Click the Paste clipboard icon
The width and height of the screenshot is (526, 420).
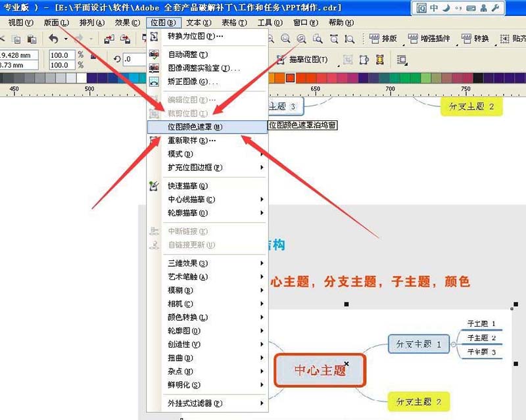[32, 39]
